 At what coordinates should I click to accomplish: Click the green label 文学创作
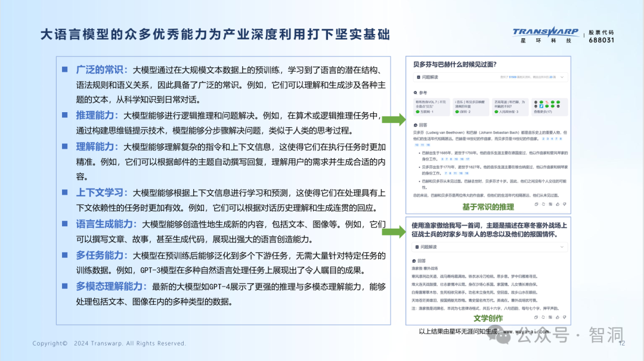click(488, 318)
